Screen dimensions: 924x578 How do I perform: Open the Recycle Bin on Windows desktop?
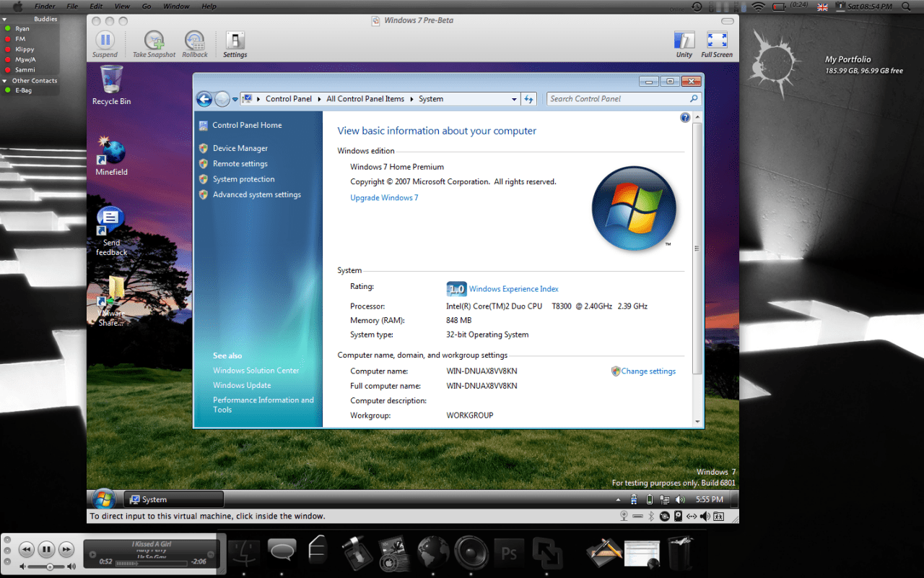[x=111, y=85]
